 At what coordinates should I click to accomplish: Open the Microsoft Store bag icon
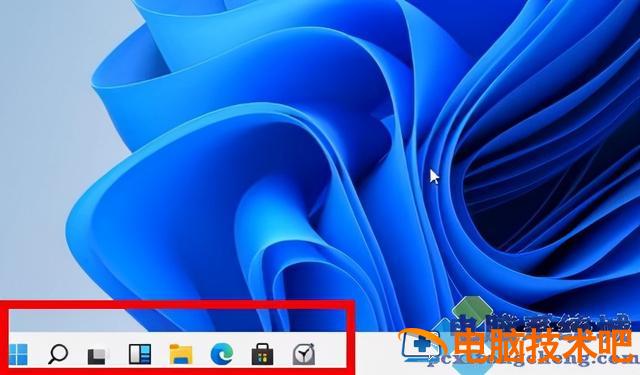pos(262,354)
